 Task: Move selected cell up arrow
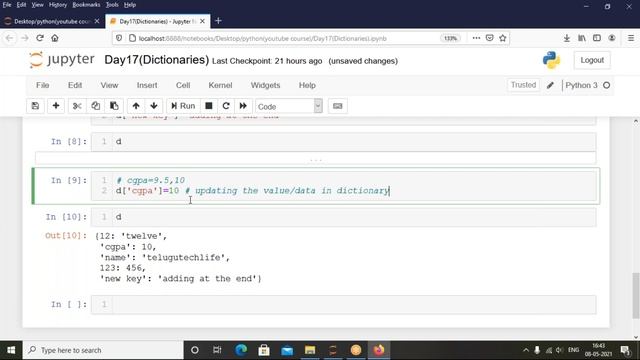click(x=136, y=106)
